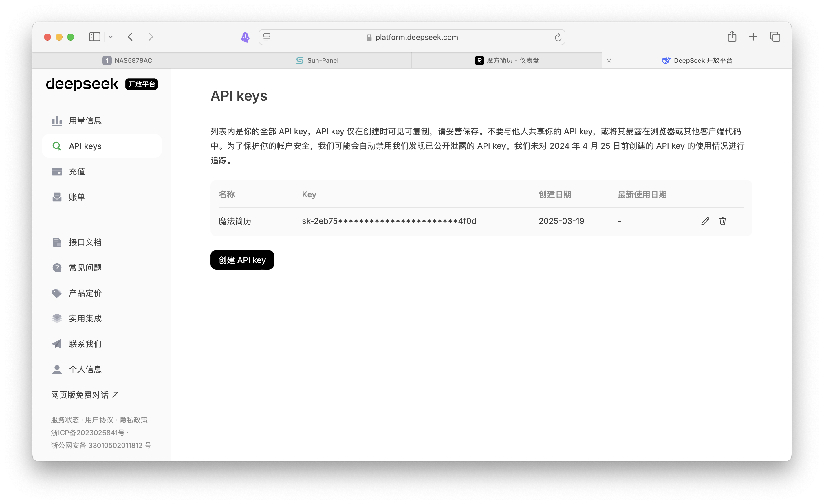Viewport: 824px width, 504px height.
Task: Open the 充值 top-up page
Action: [102, 172]
